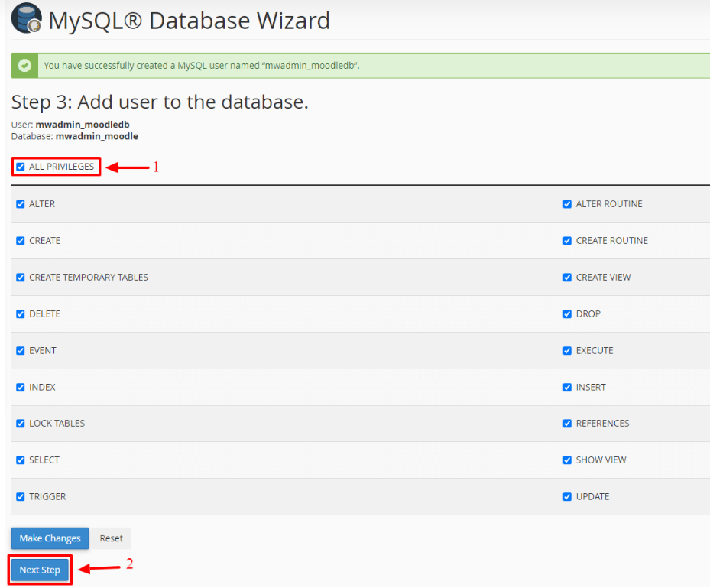Toggle the ALTER ROUTINE checkbox
The image size is (710, 588).
point(567,204)
